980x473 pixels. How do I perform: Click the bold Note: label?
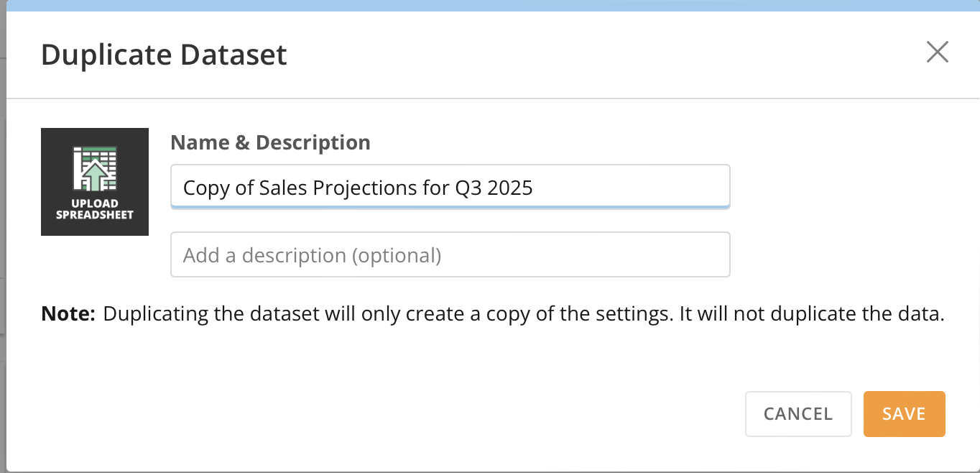68,314
